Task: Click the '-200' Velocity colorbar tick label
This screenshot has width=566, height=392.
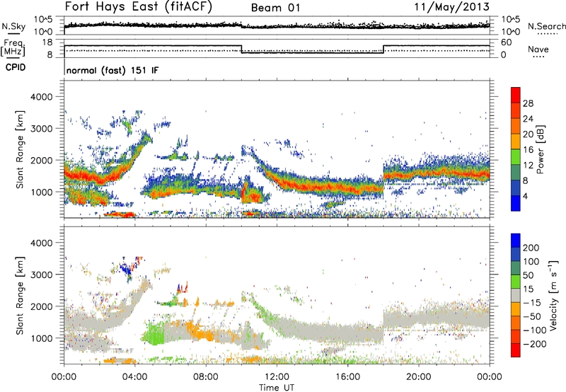Action: (535, 344)
